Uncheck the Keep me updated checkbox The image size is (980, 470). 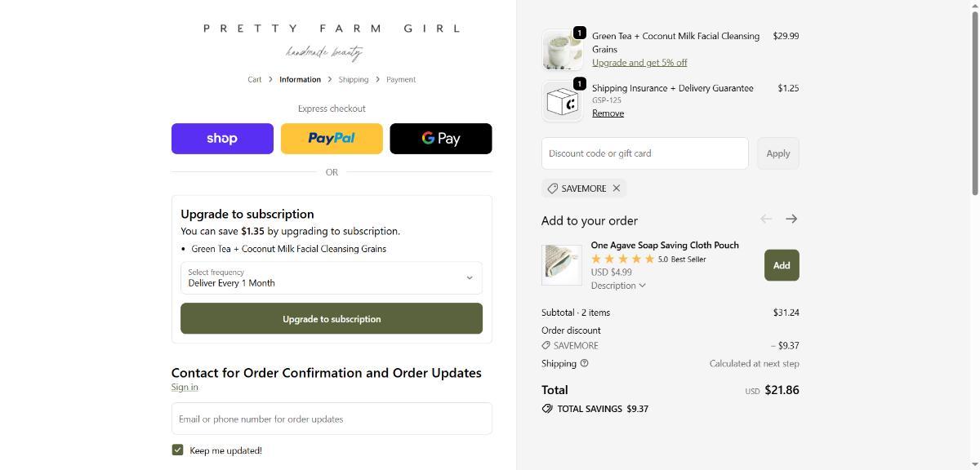pyautogui.click(x=177, y=450)
